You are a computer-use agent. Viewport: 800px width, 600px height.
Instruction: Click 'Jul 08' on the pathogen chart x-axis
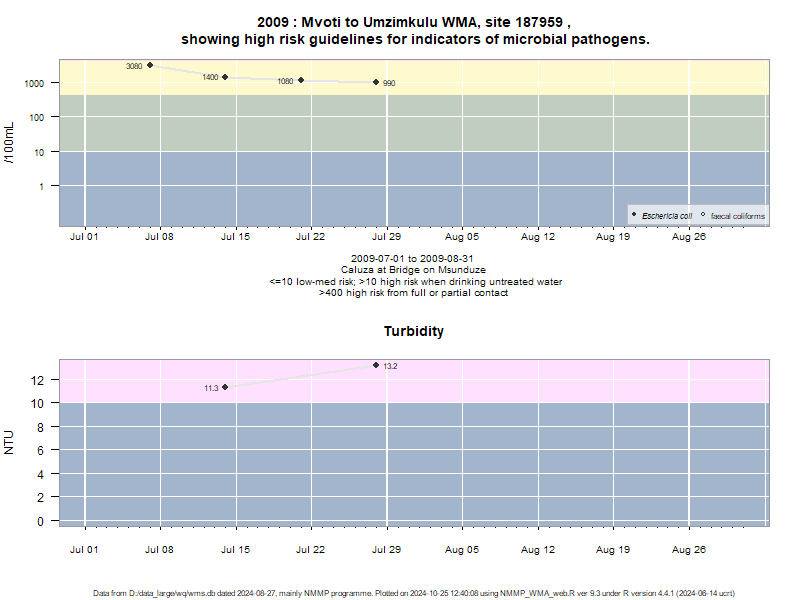[159, 237]
